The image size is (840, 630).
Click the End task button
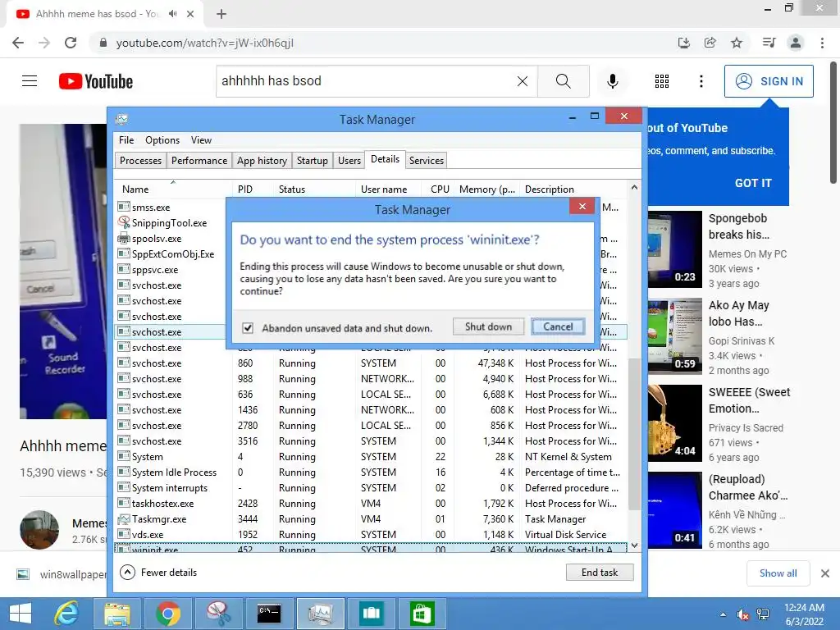point(600,572)
